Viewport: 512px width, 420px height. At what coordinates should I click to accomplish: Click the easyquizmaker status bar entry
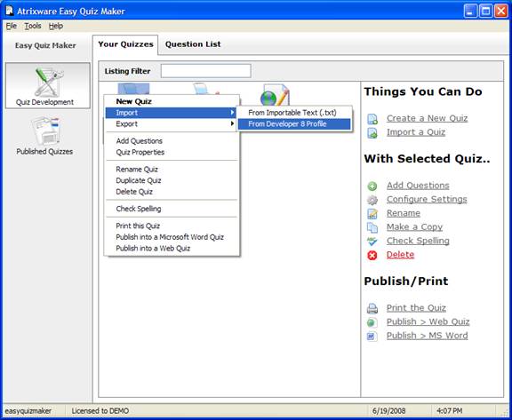pyautogui.click(x=28, y=411)
